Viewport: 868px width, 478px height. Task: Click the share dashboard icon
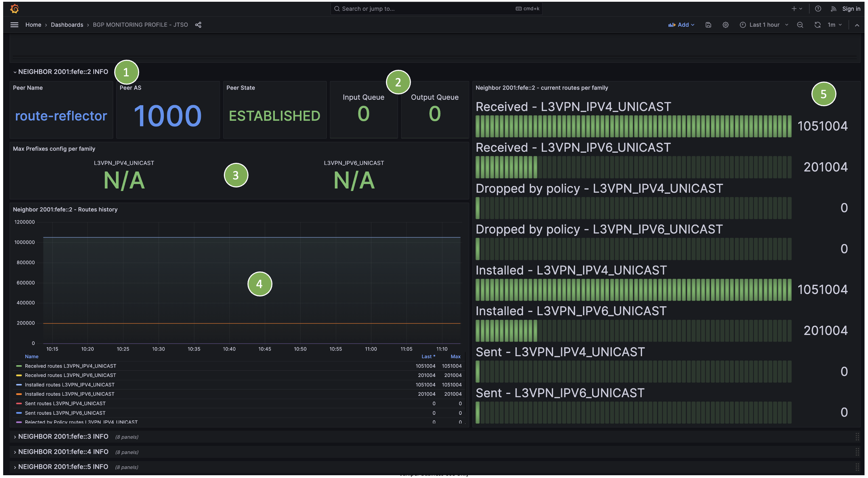[198, 25]
